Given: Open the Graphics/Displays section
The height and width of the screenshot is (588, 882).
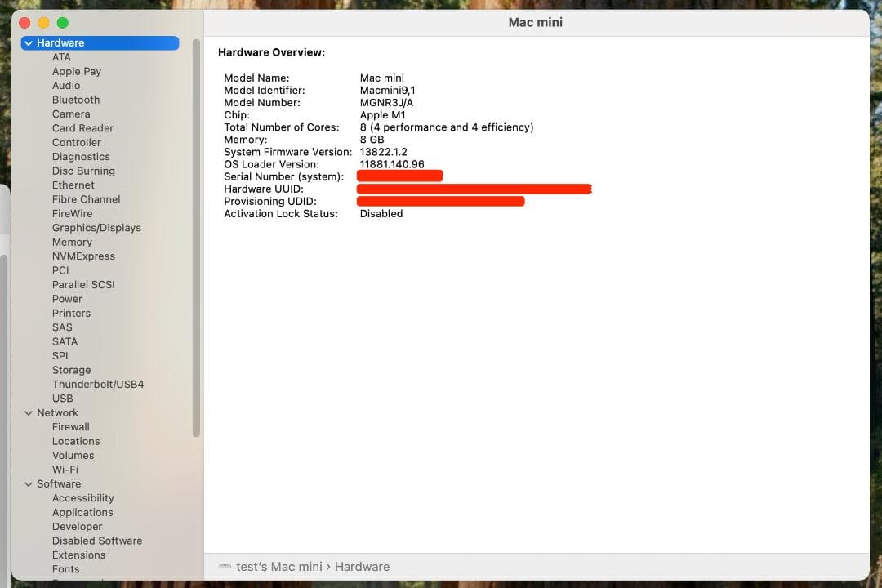Looking at the screenshot, I should tap(96, 227).
